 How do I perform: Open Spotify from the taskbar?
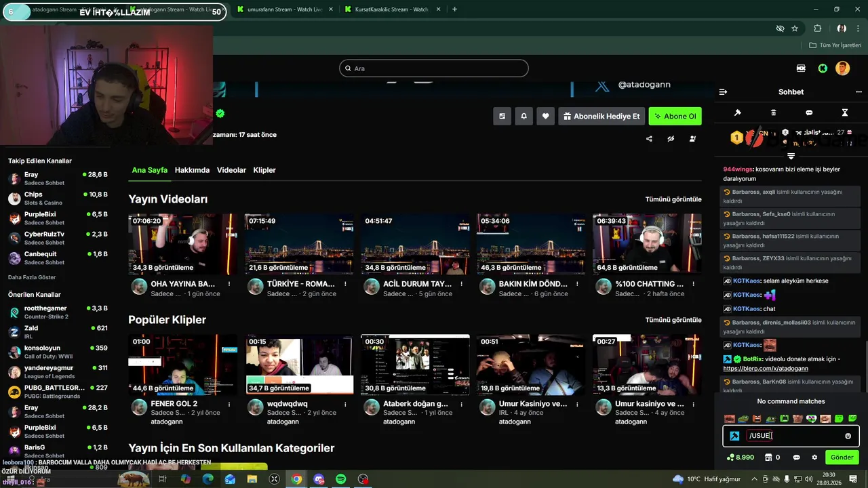click(x=341, y=479)
